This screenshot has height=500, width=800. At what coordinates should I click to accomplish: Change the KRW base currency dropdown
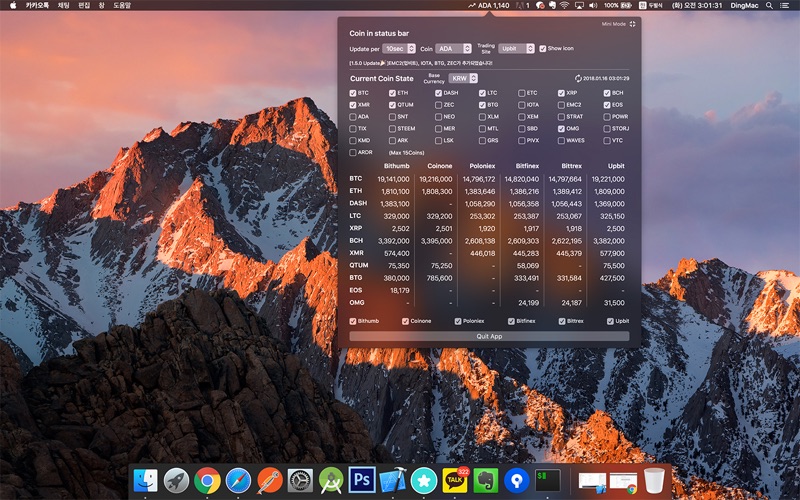(x=463, y=78)
